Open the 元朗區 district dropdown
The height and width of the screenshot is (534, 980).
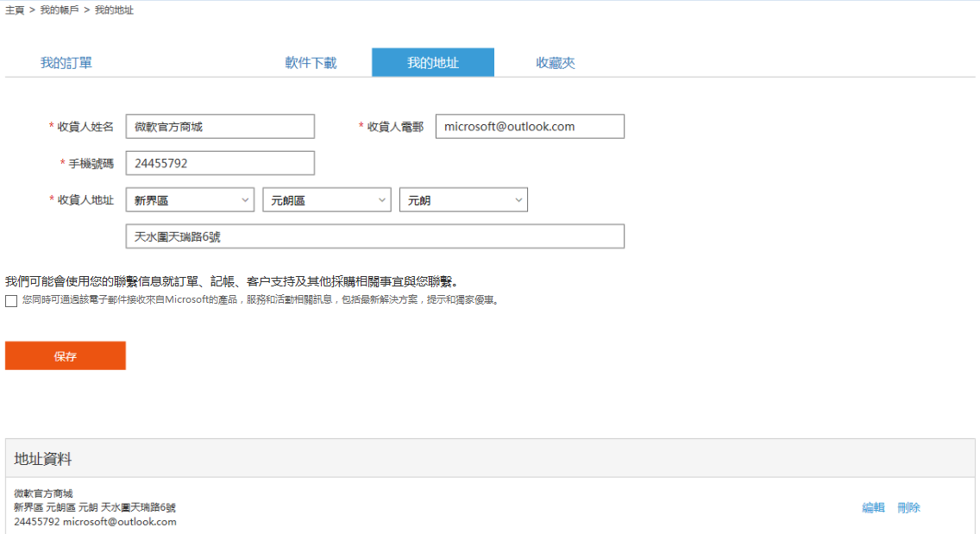(x=327, y=200)
